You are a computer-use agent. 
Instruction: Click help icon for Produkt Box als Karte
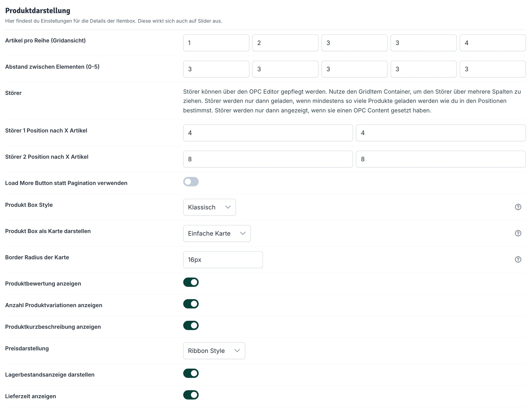[x=518, y=233]
